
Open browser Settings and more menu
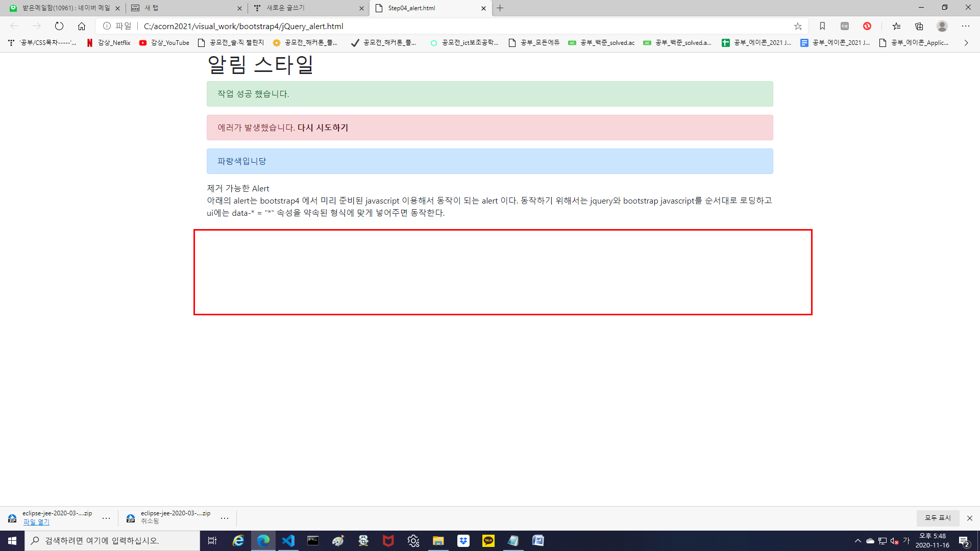click(965, 26)
